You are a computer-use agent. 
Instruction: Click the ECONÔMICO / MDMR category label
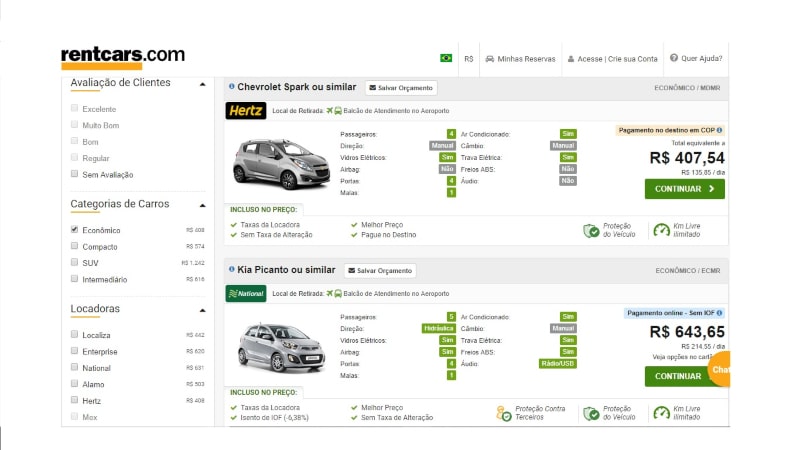pyautogui.click(x=687, y=88)
